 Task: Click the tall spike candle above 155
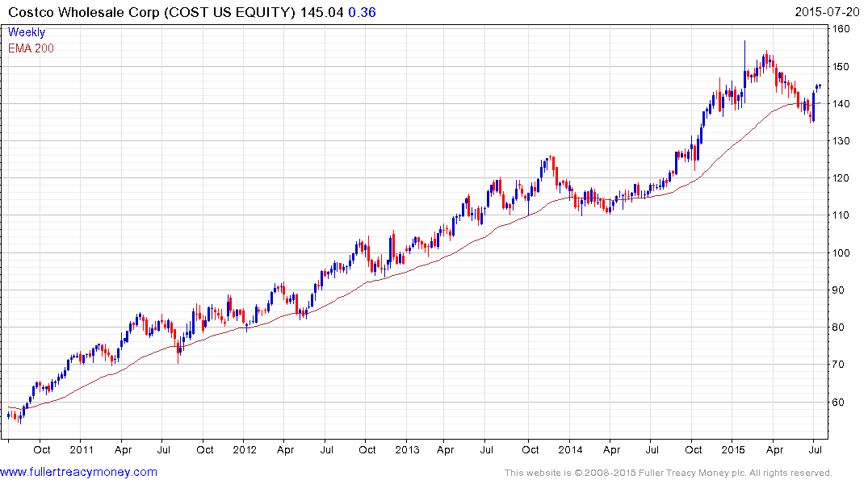pos(744,72)
